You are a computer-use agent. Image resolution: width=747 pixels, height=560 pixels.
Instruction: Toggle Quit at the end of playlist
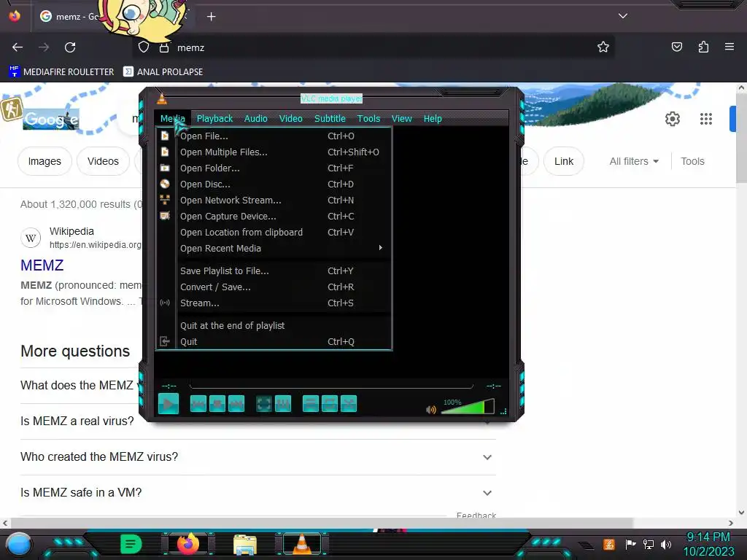[274, 326]
